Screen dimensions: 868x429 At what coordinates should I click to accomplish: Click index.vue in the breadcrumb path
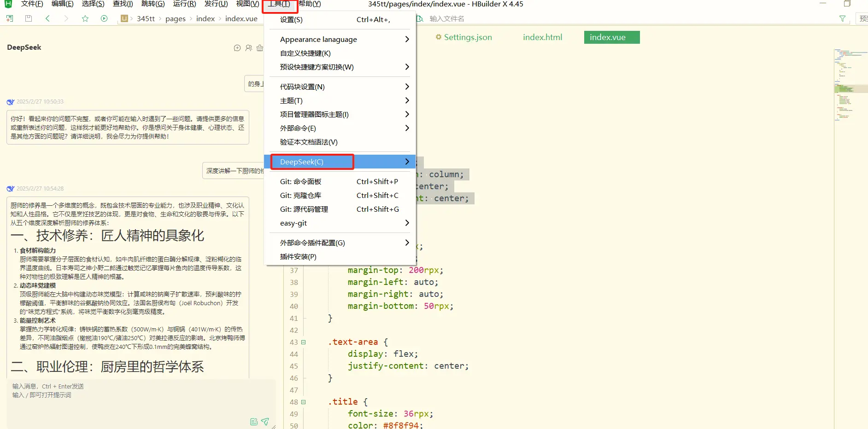241,18
